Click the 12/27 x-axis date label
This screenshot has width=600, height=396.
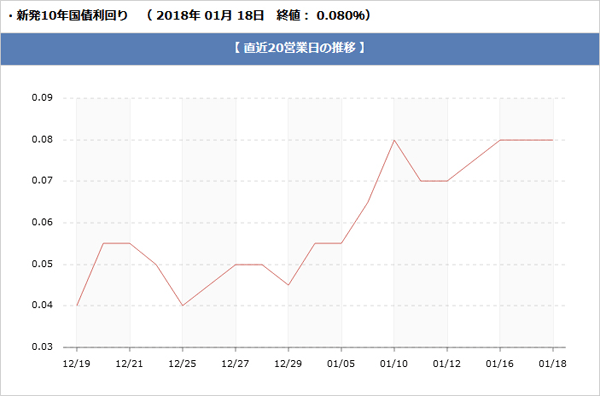[x=235, y=363]
